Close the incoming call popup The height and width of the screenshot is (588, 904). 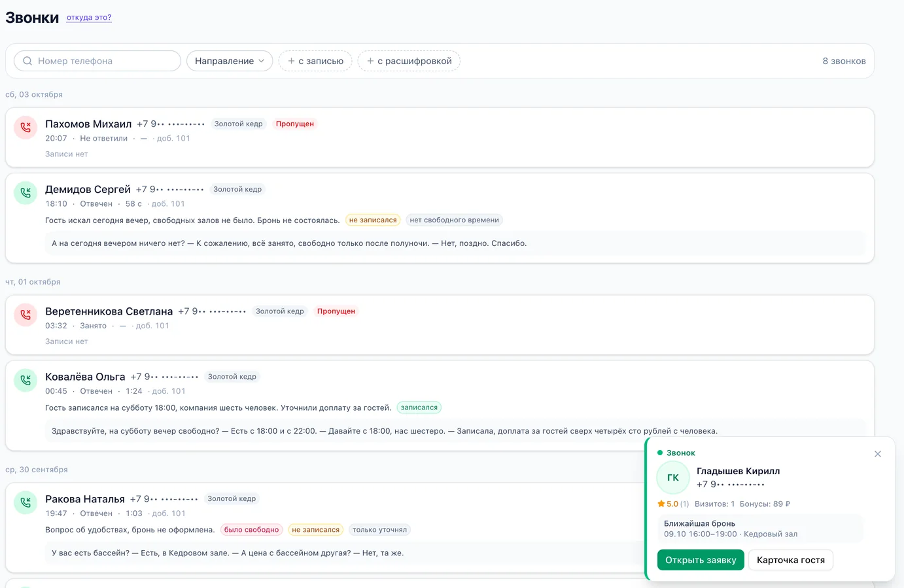[x=878, y=454]
